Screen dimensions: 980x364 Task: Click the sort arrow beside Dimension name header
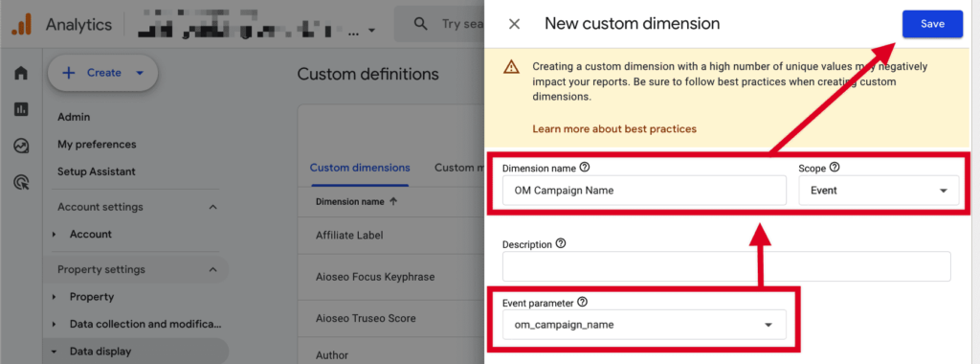pos(393,201)
